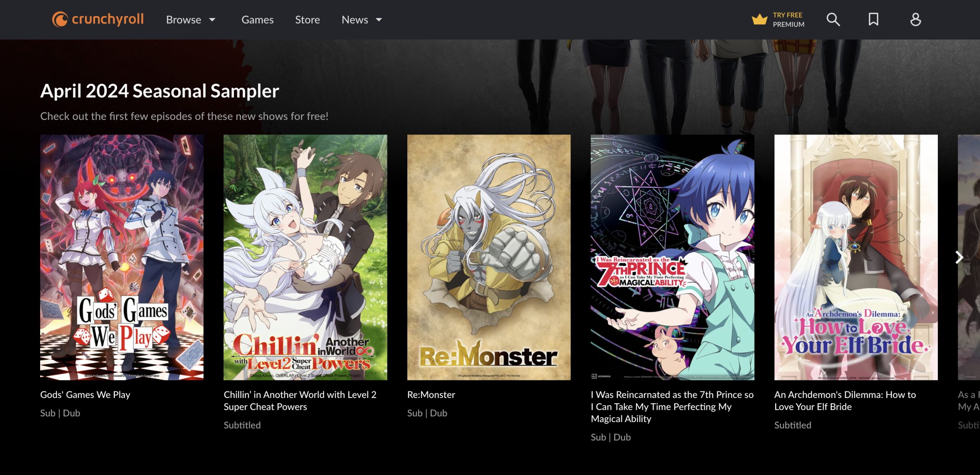980x475 pixels.
Task: Expand the Browse dropdown menu
Action: pos(191,20)
